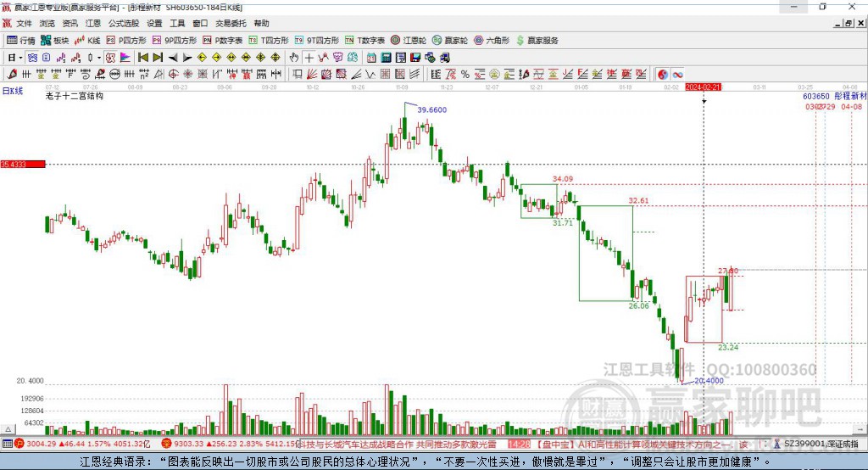The width and height of the screenshot is (868, 470).
Task: Click Shenzhen index 9303.33 status entry
Action: (230, 444)
